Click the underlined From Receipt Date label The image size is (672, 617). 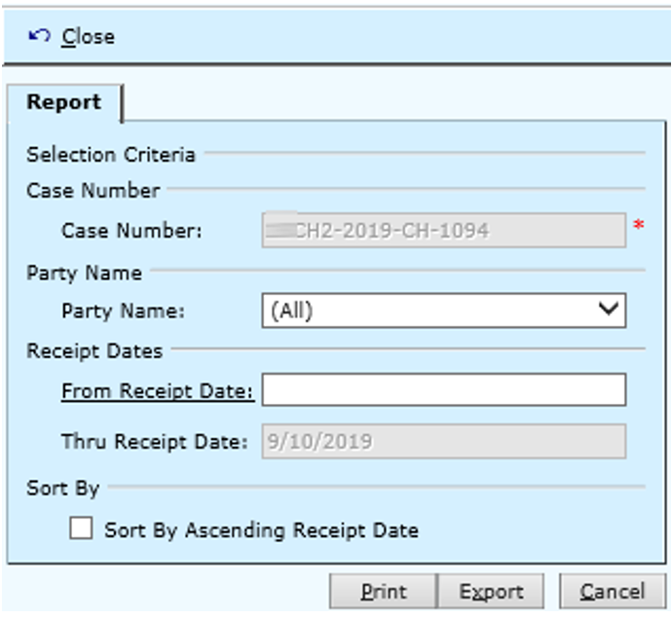[157, 390]
